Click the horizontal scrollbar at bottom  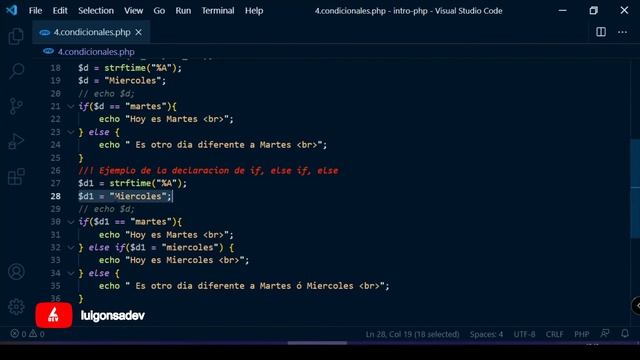point(317,343)
